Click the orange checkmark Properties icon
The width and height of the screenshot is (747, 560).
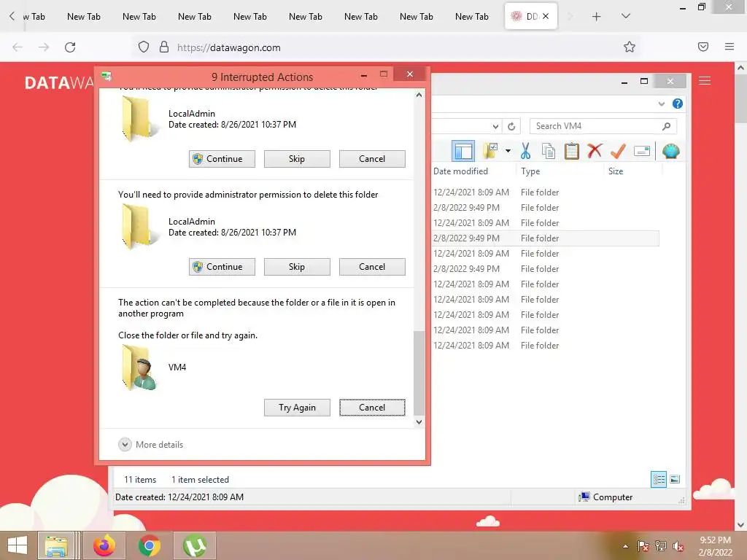[x=618, y=152]
